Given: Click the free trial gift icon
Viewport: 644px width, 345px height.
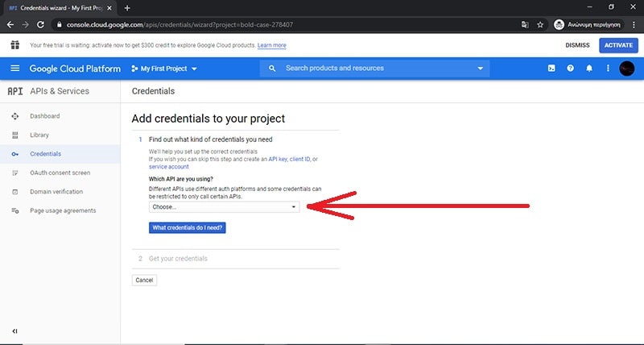Looking at the screenshot, I should pos(15,45).
